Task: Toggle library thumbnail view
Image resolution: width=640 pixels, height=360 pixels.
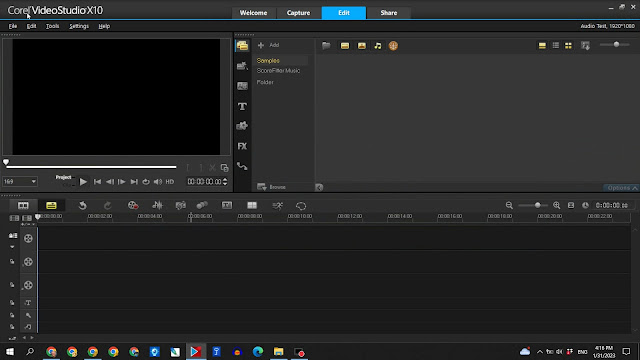Action: point(568,46)
